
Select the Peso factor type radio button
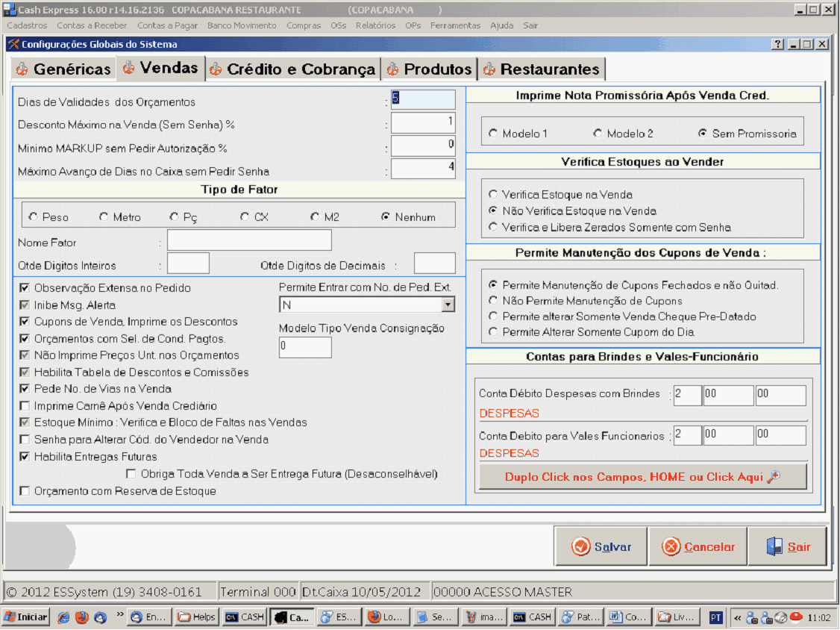tap(33, 217)
